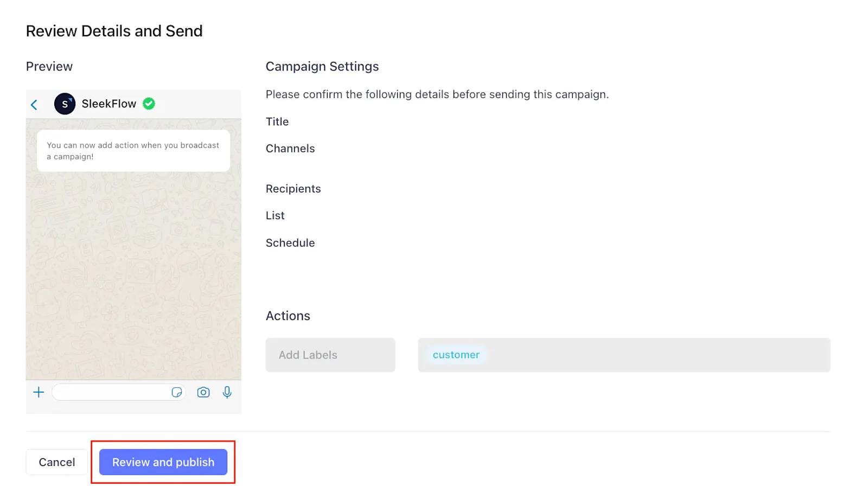This screenshot has width=868, height=487.
Task: Open attachments with the plus icon
Action: click(38, 392)
